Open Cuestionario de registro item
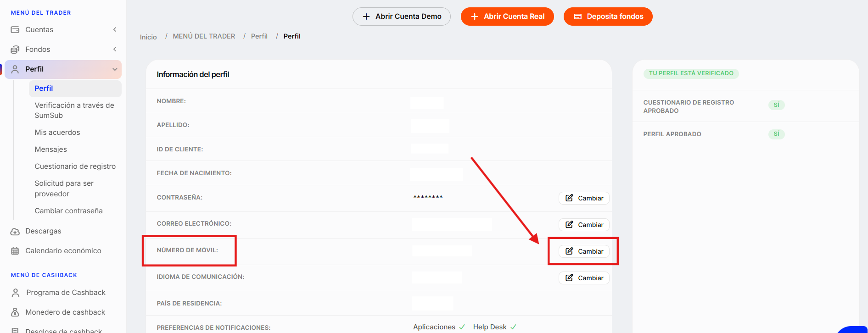868x333 pixels. [x=75, y=166]
